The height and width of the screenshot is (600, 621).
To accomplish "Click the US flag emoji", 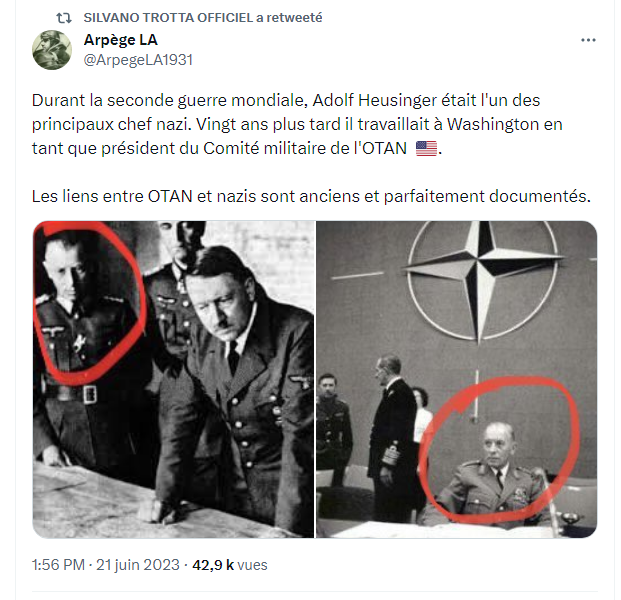I will click(x=426, y=149).
